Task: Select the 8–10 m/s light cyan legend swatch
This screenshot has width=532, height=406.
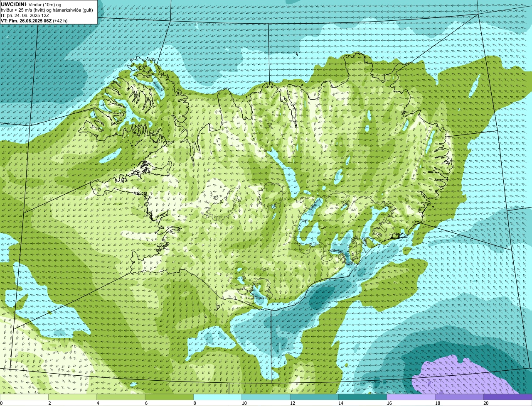Action: (x=218, y=397)
